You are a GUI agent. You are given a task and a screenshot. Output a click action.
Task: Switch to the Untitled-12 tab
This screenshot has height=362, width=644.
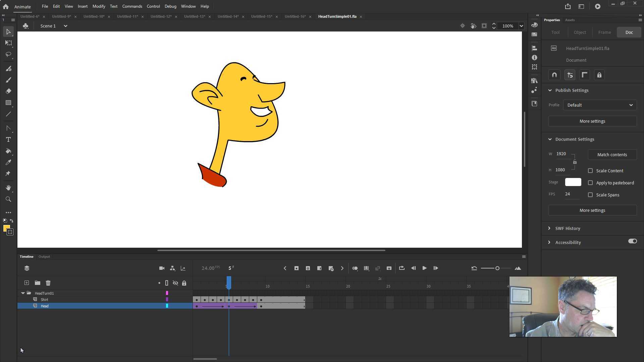coord(161,16)
